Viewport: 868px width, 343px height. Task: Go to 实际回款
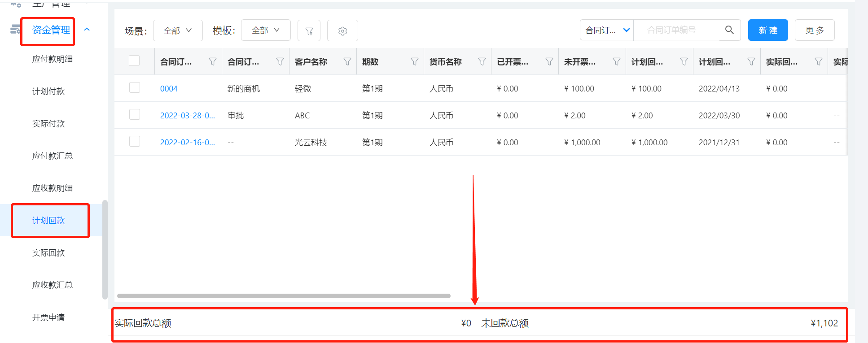click(x=48, y=252)
